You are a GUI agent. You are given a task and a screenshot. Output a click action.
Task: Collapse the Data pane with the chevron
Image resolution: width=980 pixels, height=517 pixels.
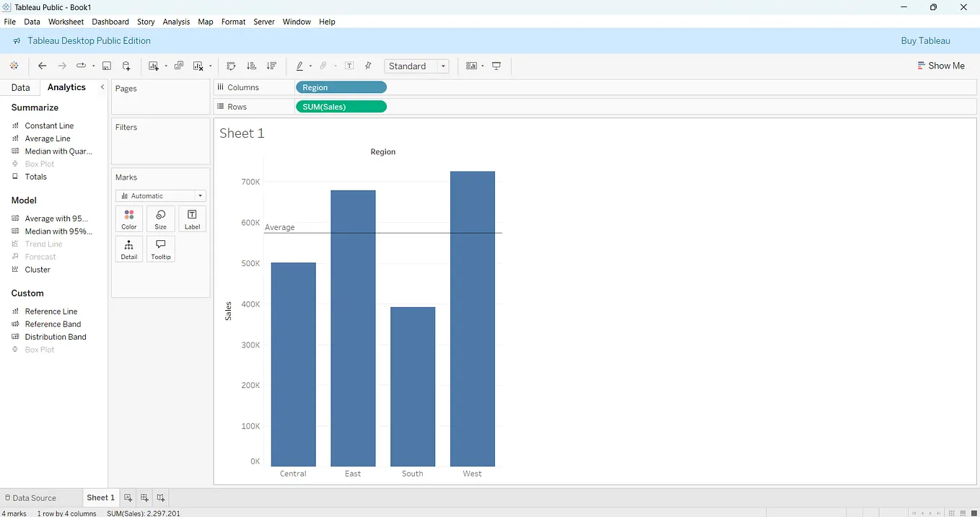coord(102,87)
